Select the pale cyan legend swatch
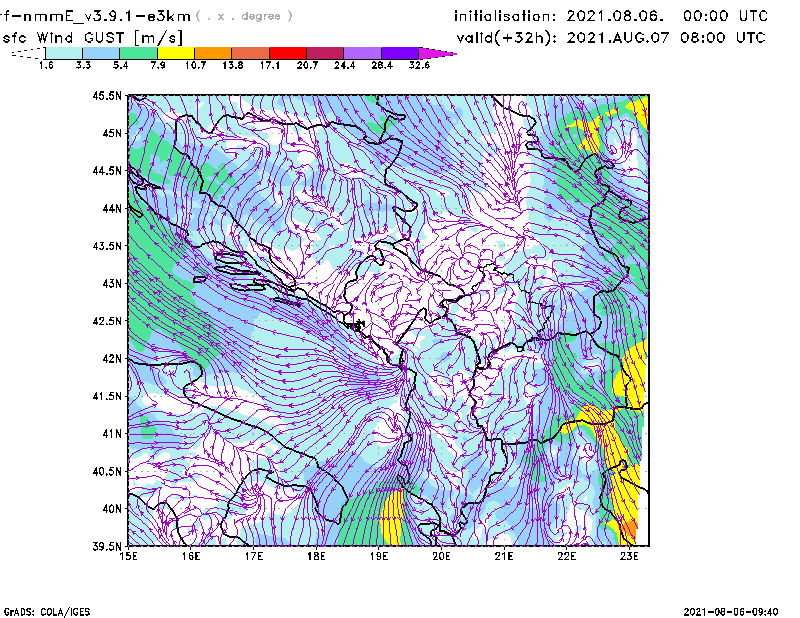Image resolution: width=800 pixels, height=618 pixels. pyautogui.click(x=63, y=53)
